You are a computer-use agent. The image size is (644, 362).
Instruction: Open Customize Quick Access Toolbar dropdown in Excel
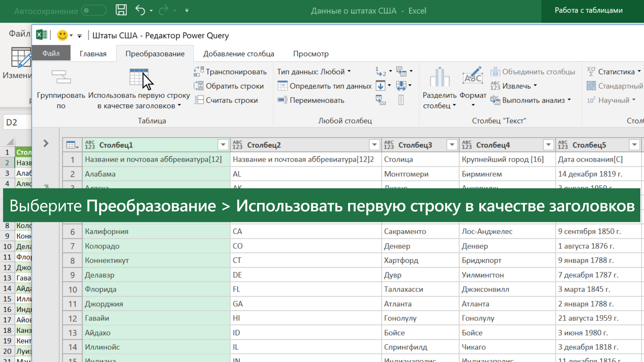(x=187, y=11)
